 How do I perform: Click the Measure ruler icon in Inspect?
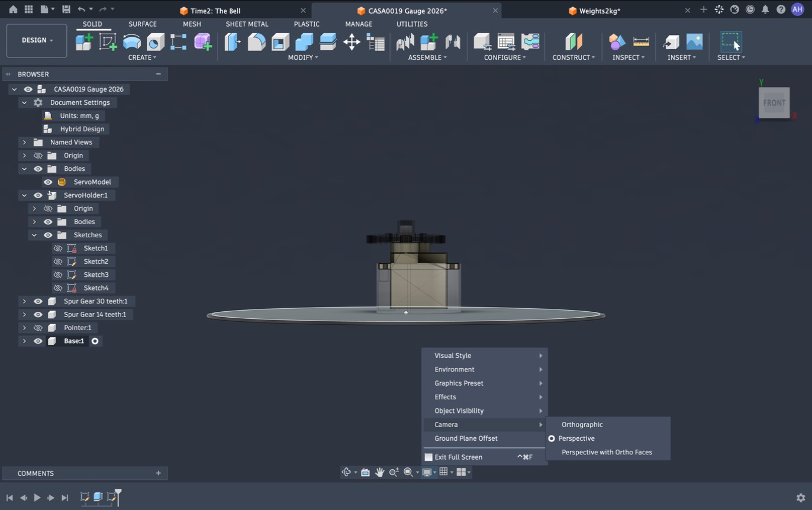641,41
